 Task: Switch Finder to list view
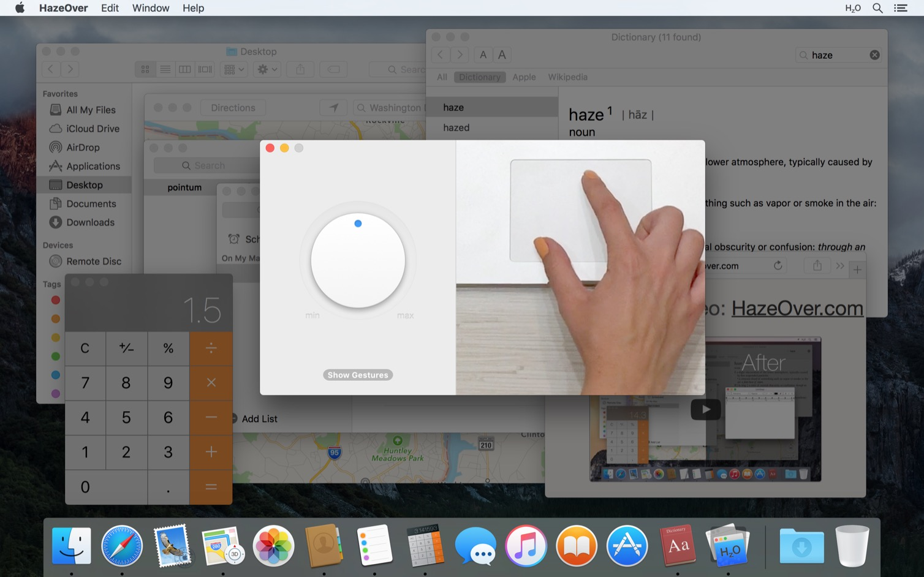(165, 69)
